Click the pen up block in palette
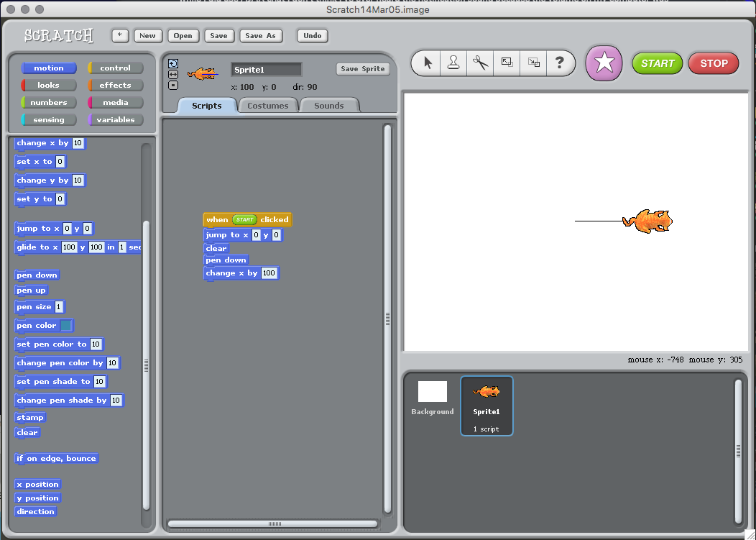The width and height of the screenshot is (756, 540). click(32, 290)
